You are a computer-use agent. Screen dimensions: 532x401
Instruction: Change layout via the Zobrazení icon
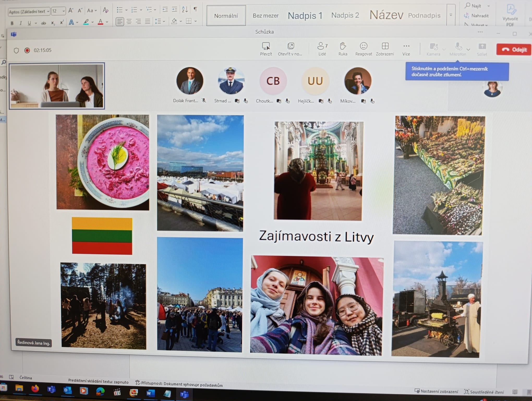[385, 46]
